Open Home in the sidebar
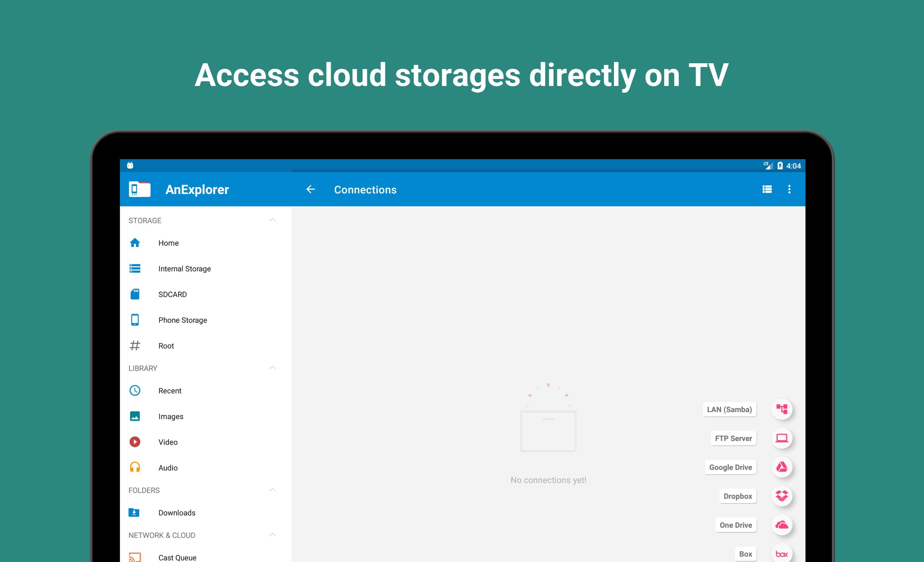Image resolution: width=924 pixels, height=562 pixels. [206, 243]
